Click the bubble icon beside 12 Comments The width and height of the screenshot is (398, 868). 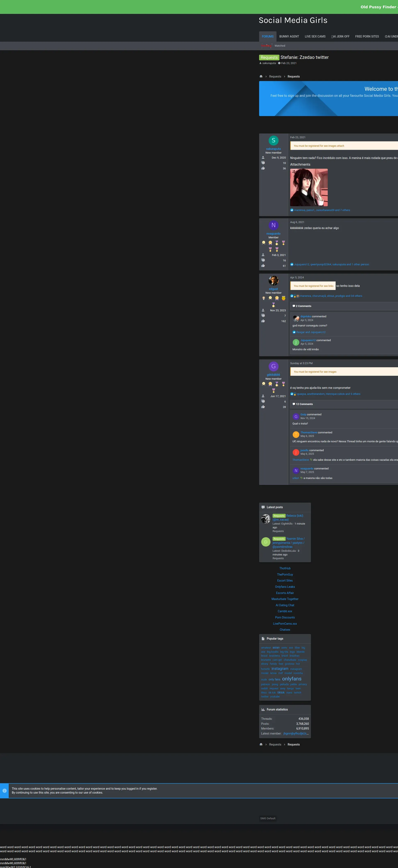294,404
